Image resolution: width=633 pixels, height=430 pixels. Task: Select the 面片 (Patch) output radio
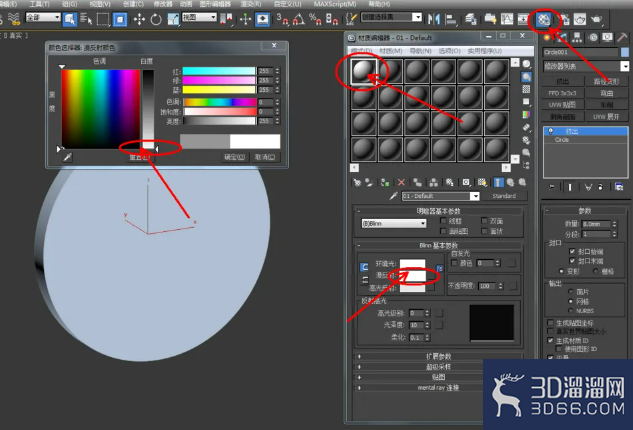[570, 291]
